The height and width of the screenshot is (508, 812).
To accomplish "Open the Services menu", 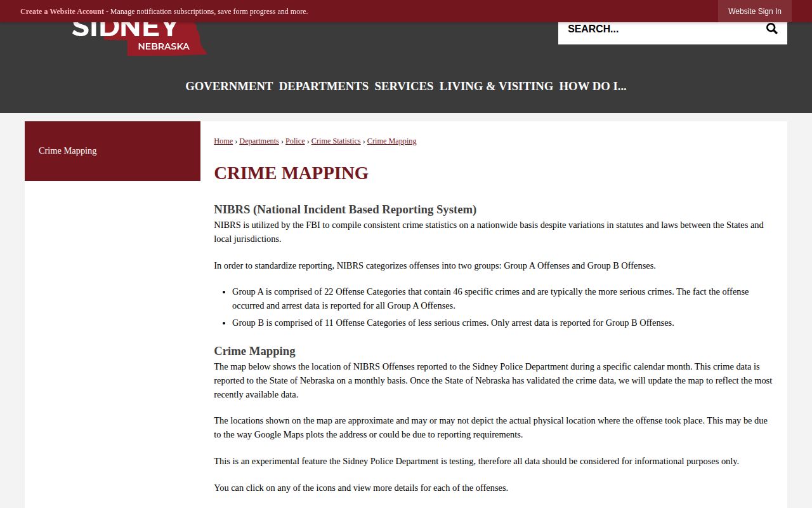I will tap(404, 86).
